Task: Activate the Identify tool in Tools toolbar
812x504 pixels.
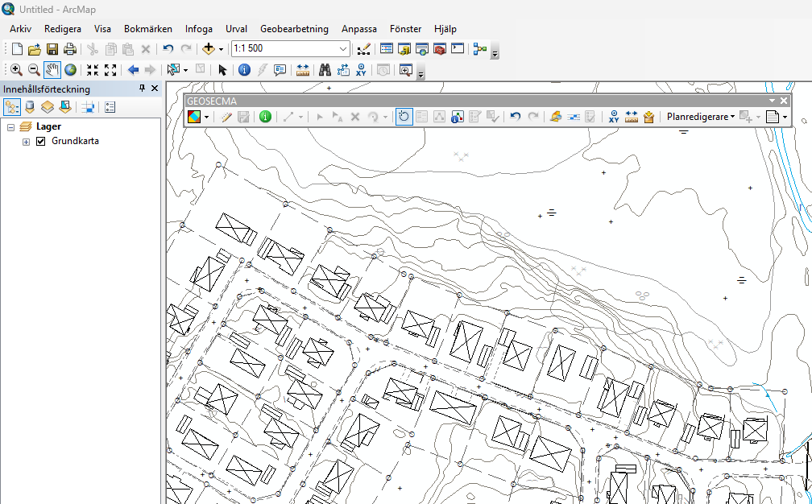Action: click(244, 70)
